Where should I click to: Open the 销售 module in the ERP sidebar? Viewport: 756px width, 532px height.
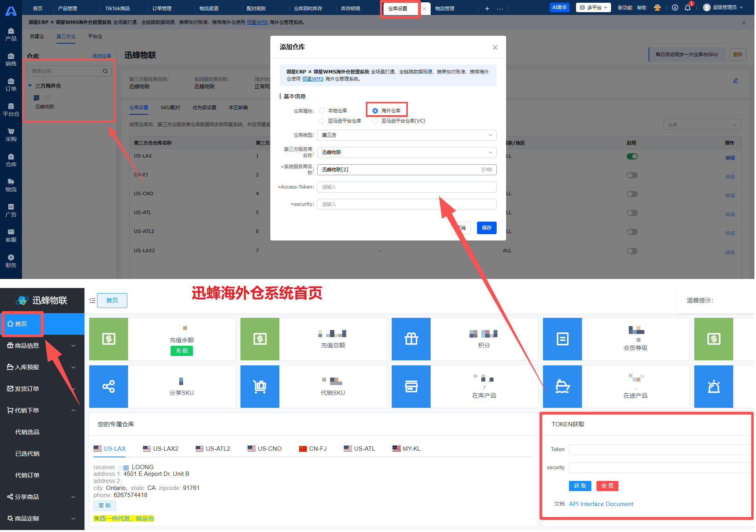coord(11,59)
